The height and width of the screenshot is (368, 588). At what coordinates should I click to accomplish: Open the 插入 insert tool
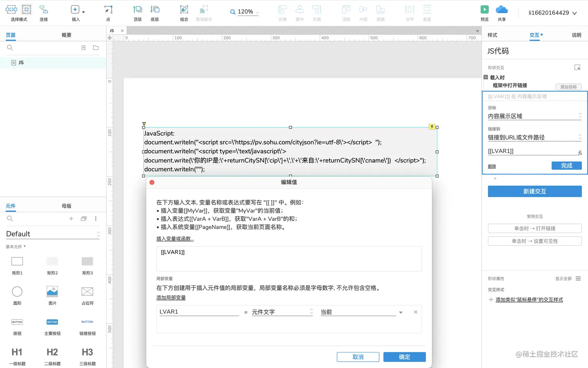[x=76, y=12]
